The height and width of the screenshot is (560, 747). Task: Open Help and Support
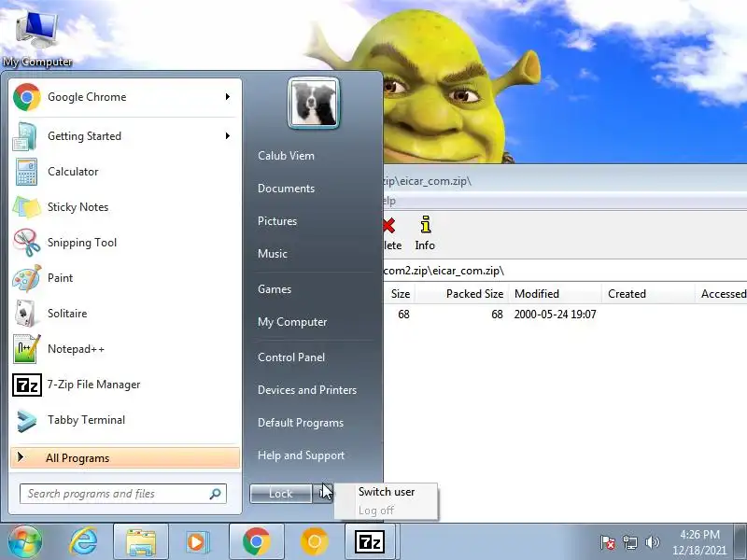click(x=301, y=455)
